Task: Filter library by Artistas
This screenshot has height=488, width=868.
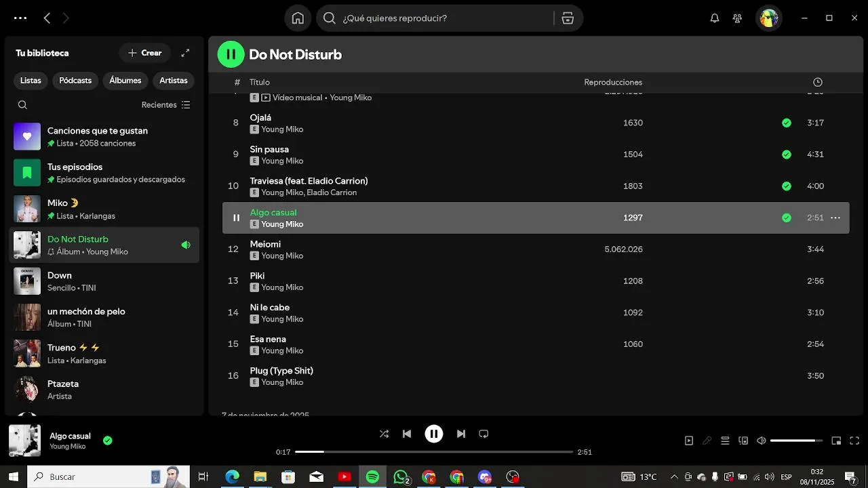Action: pyautogui.click(x=174, y=81)
